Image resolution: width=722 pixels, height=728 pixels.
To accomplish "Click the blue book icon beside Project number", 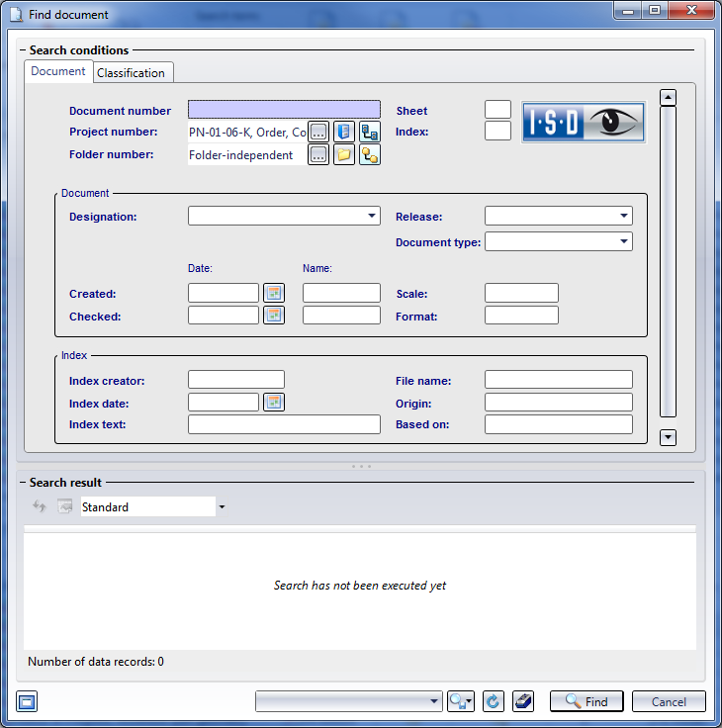I will 344,132.
